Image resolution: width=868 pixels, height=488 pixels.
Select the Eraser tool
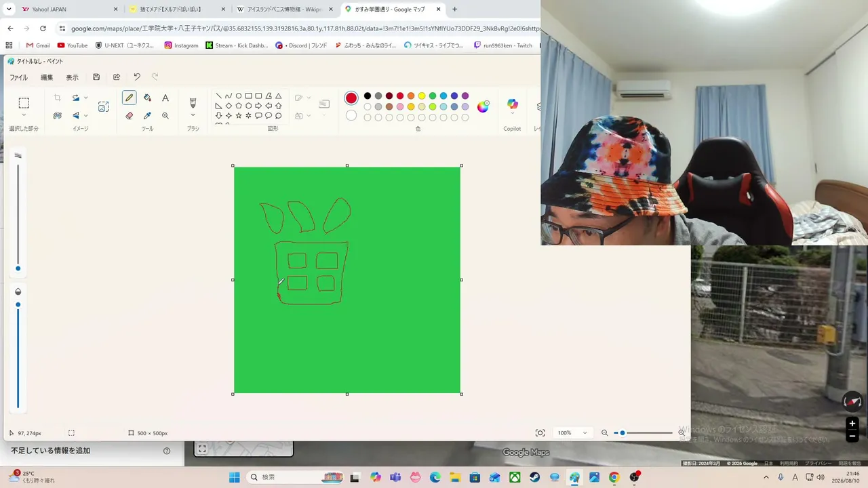click(x=129, y=116)
